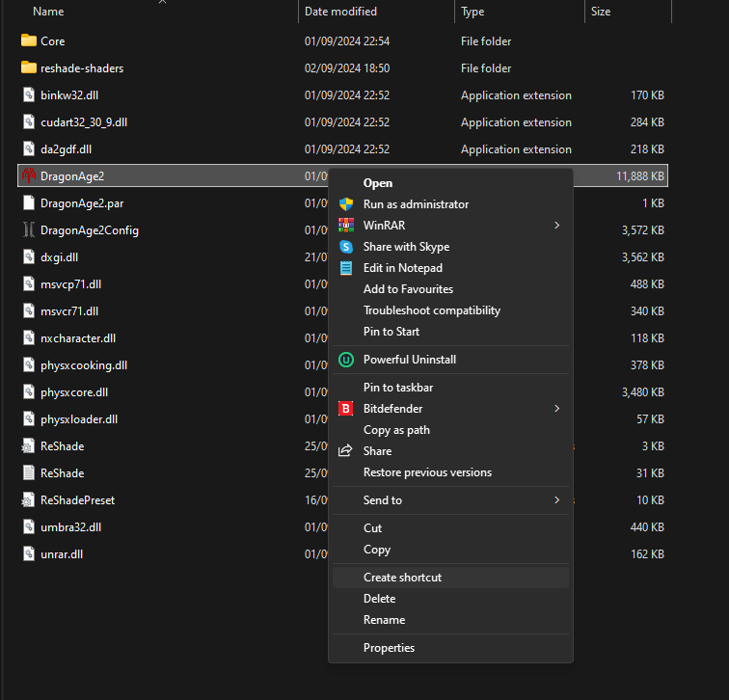Screen dimensions: 729x700
Task: Expand the WinRAR submenu arrow
Action: point(557,226)
